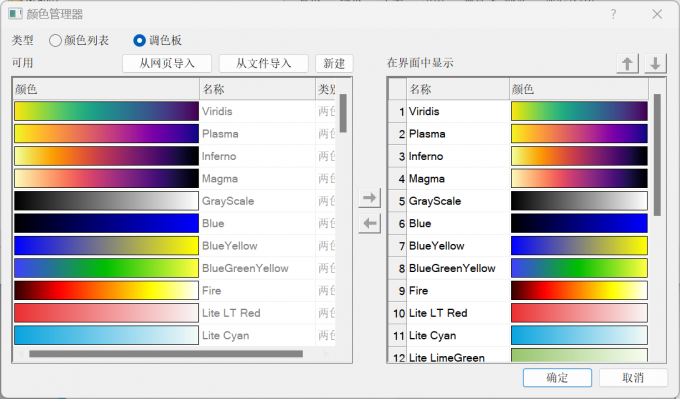Select GrayScale gradient swatch in available list
This screenshot has height=399, width=680.
click(106, 201)
